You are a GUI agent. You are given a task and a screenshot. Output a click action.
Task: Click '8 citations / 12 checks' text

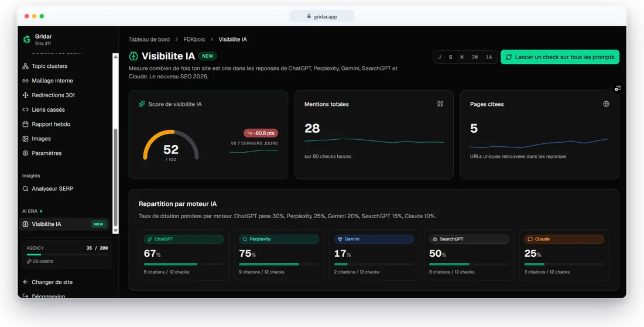click(166, 272)
